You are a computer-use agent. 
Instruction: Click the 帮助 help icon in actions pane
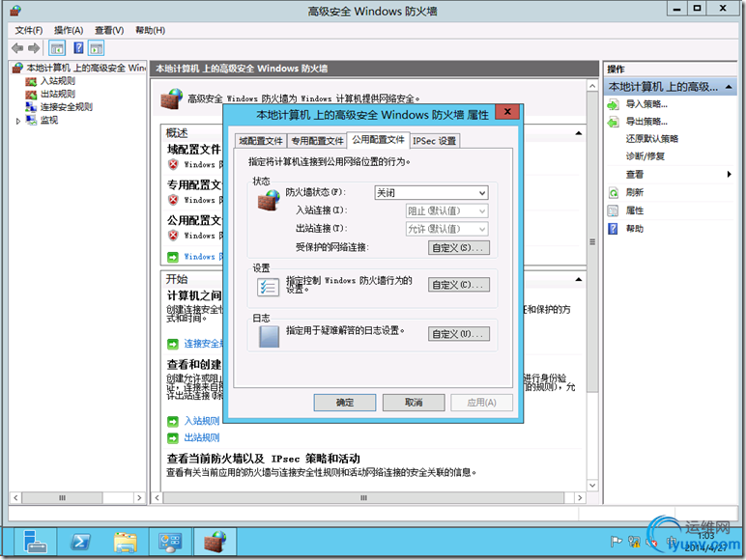tap(614, 229)
